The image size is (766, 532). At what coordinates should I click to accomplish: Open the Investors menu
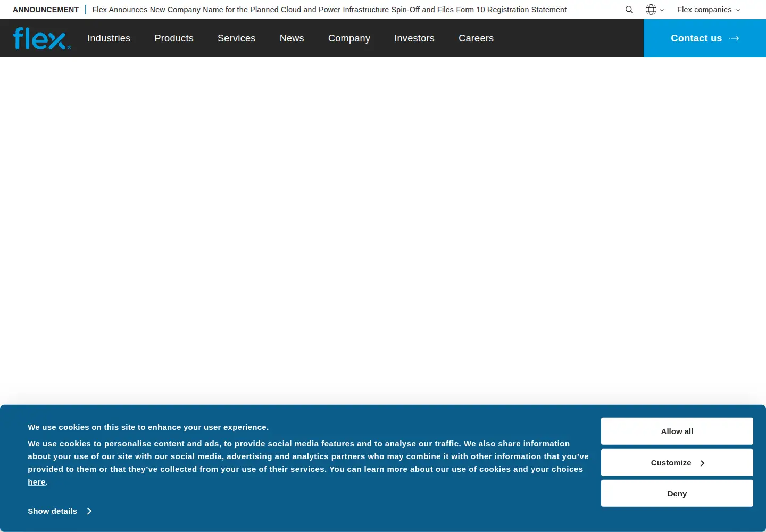pos(414,38)
